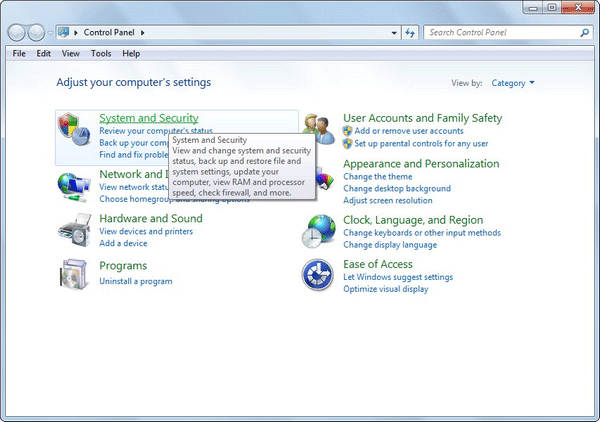Open the File menu
Screen dimensions: 600x422
pyautogui.click(x=19, y=54)
